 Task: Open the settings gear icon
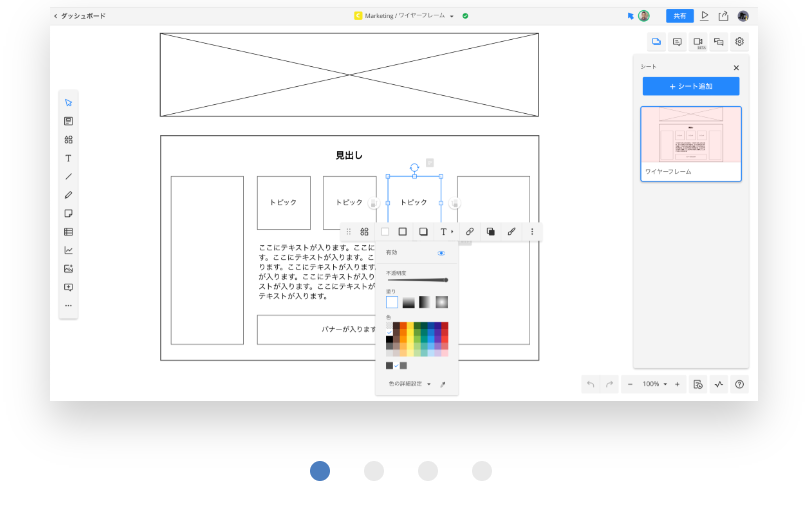[739, 42]
